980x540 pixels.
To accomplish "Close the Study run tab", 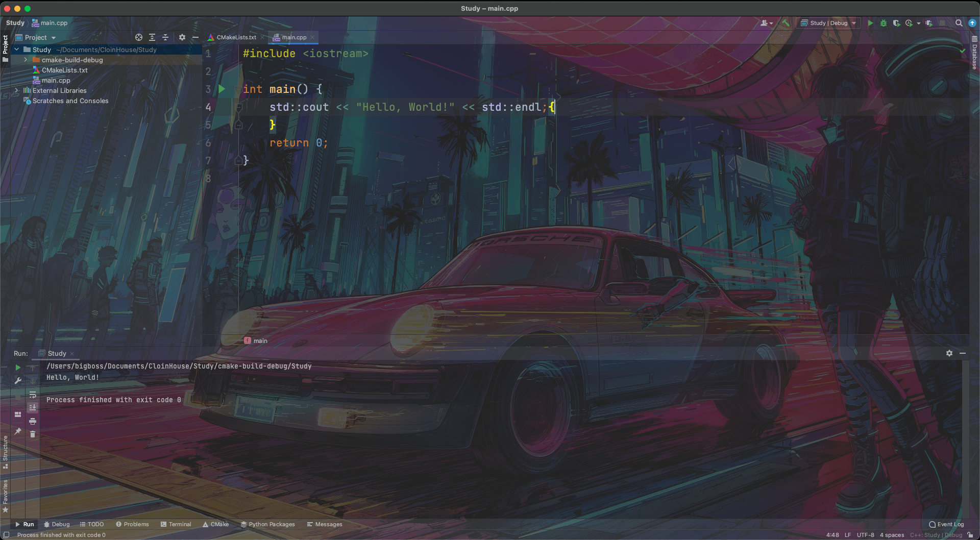I will tap(72, 353).
